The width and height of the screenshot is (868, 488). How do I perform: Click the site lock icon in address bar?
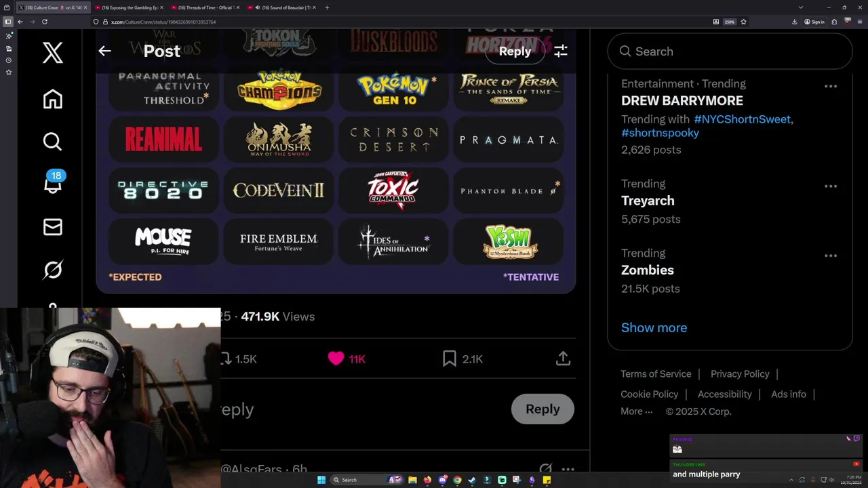pos(105,22)
